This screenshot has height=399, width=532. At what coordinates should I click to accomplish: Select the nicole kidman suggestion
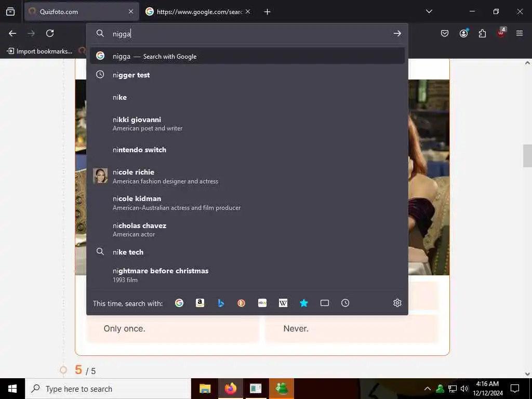click(247, 203)
